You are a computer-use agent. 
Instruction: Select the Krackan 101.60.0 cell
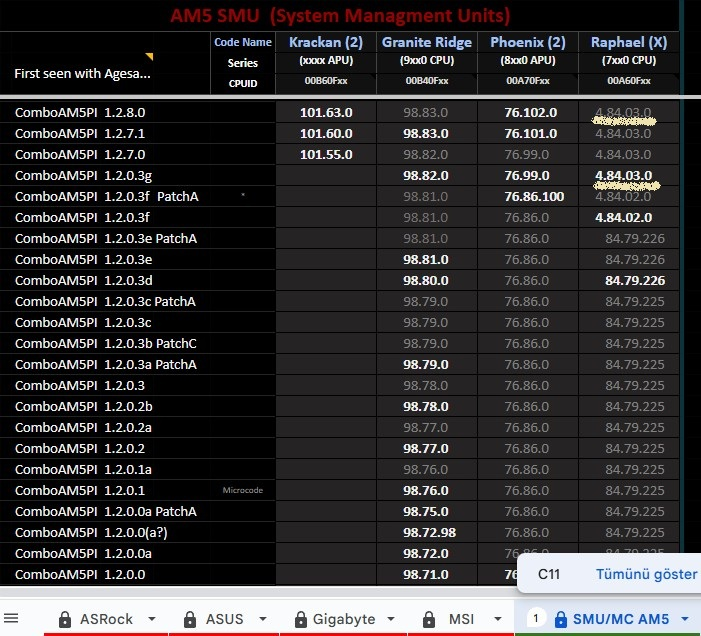click(326, 133)
